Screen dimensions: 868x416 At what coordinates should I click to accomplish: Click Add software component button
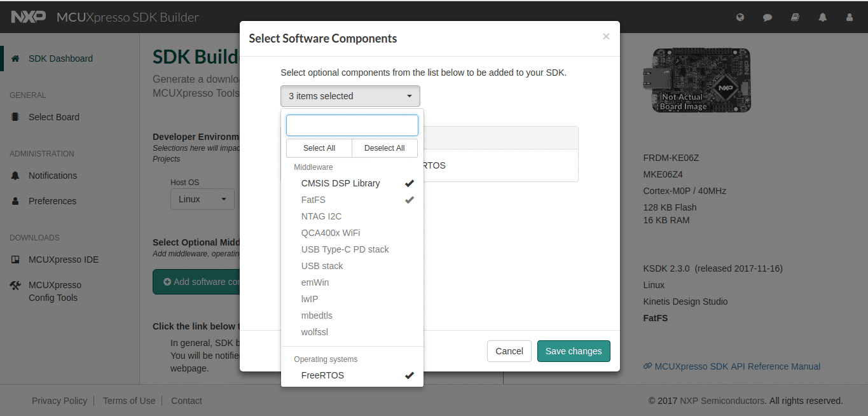(196, 282)
